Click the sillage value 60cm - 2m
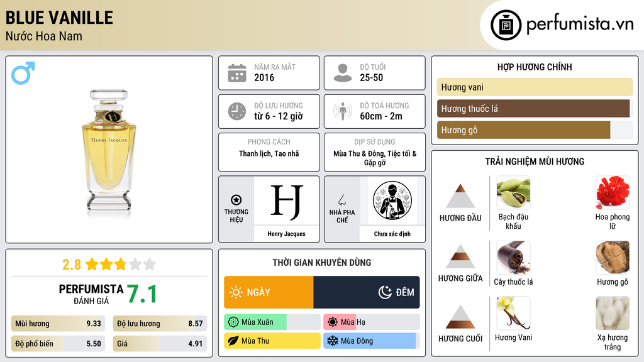 click(381, 116)
